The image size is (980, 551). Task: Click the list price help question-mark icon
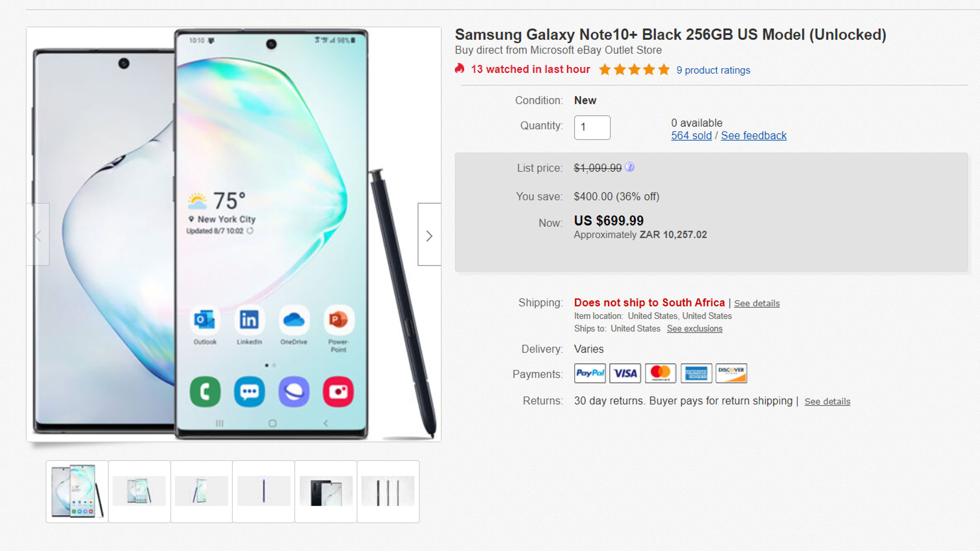coord(630,167)
